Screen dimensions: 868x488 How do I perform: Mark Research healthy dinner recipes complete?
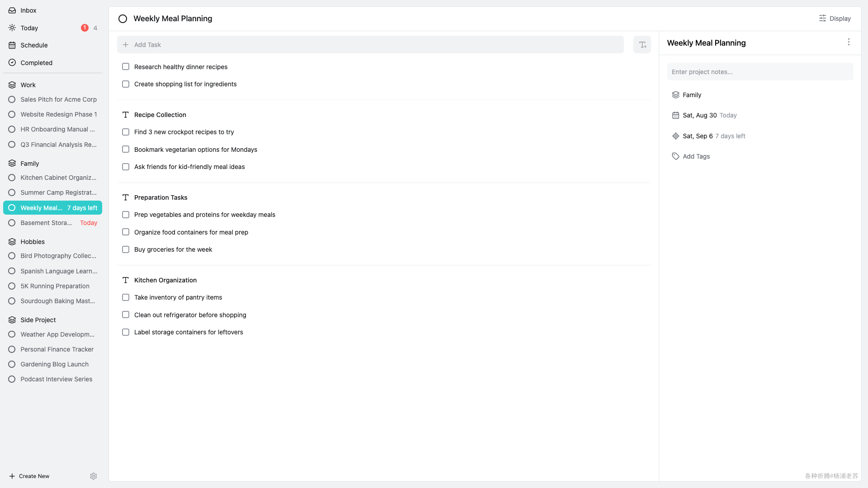[125, 66]
